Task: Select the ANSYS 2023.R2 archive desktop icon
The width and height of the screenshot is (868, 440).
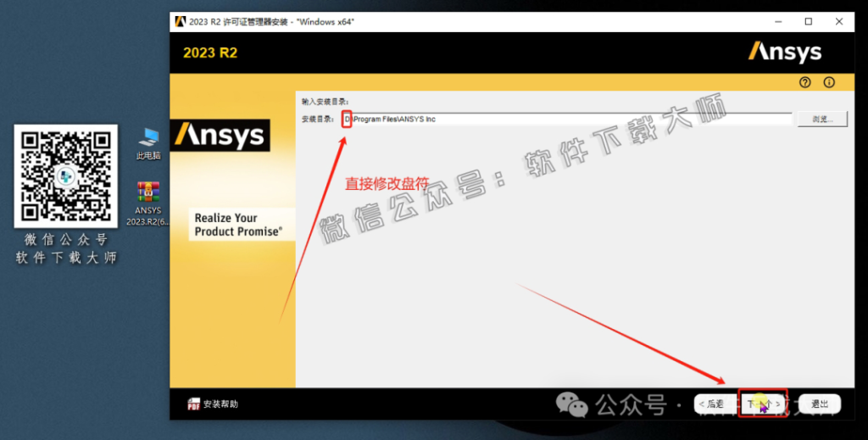Action: [x=147, y=203]
